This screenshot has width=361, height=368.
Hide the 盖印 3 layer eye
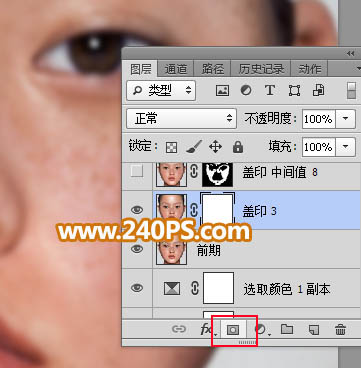click(x=137, y=210)
